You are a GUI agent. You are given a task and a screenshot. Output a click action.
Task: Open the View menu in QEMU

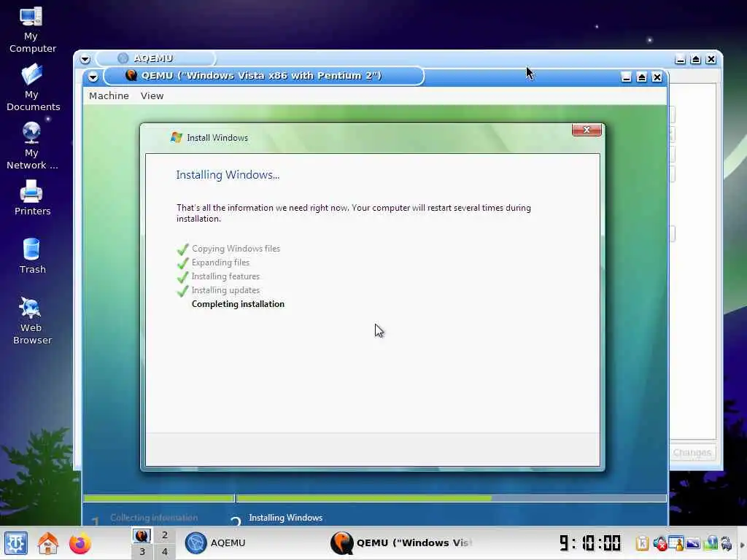152,96
